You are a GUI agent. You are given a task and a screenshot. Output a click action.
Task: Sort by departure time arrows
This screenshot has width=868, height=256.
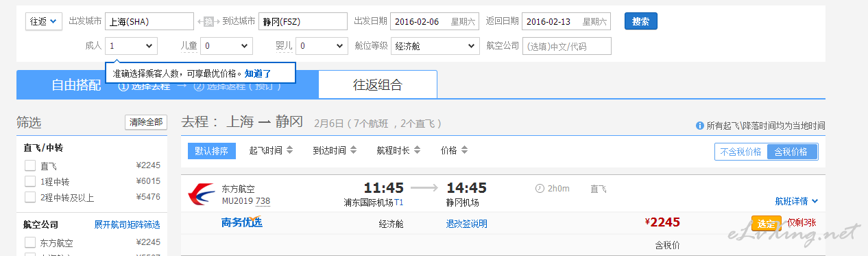[x=289, y=151]
